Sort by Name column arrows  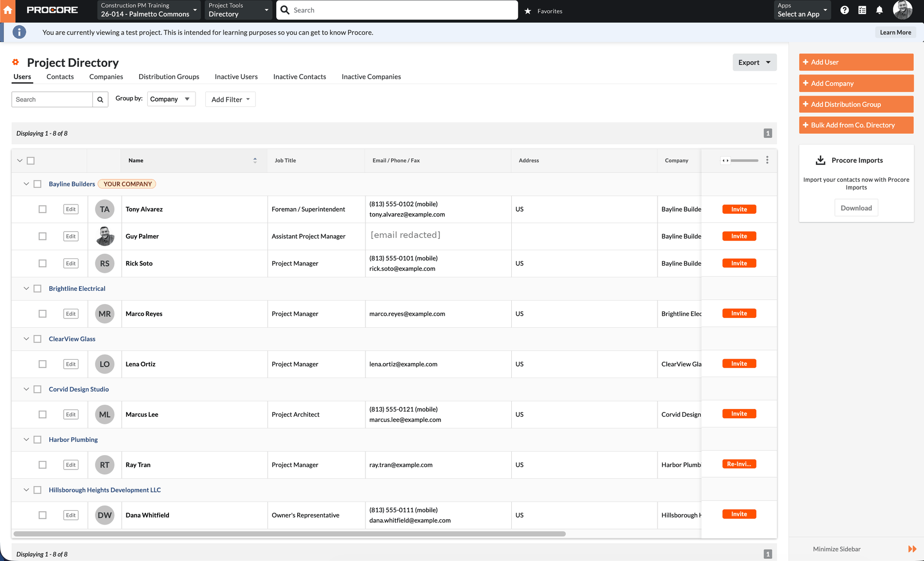255,160
